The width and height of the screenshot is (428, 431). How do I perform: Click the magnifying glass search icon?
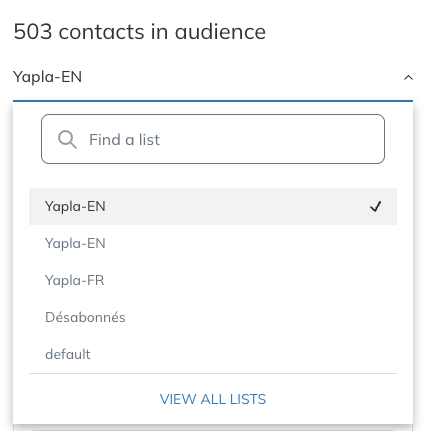(67, 139)
